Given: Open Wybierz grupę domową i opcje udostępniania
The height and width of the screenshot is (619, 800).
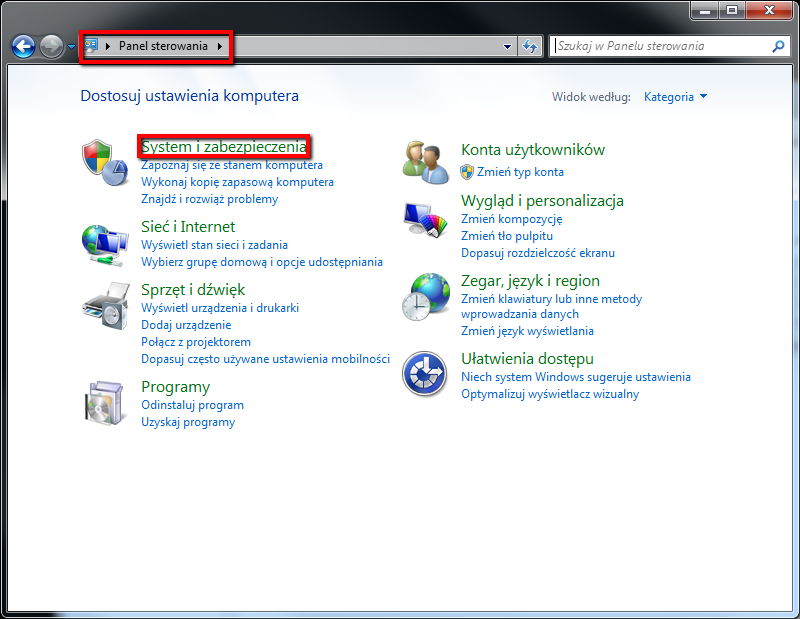Looking at the screenshot, I should 262,262.
